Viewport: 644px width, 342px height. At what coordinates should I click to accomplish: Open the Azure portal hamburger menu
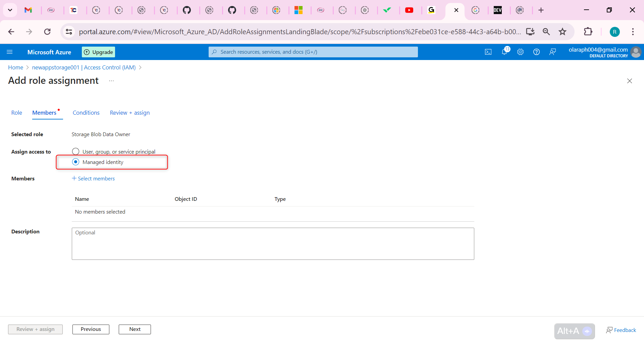coord(10,52)
